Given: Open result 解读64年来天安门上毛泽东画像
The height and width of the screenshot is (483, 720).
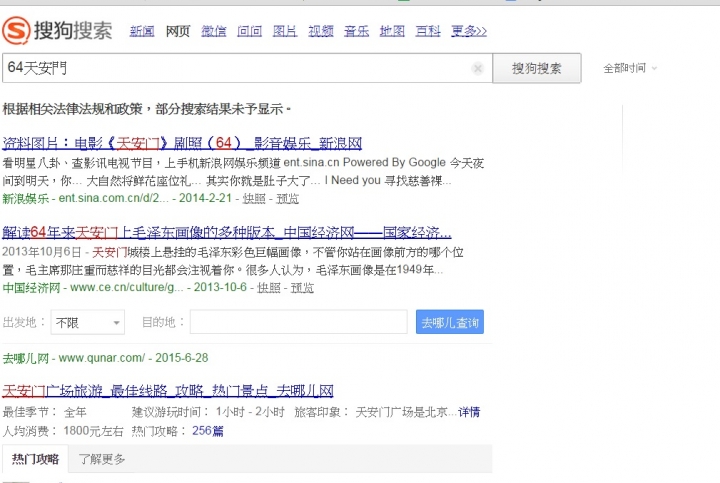Looking at the screenshot, I should [227, 233].
